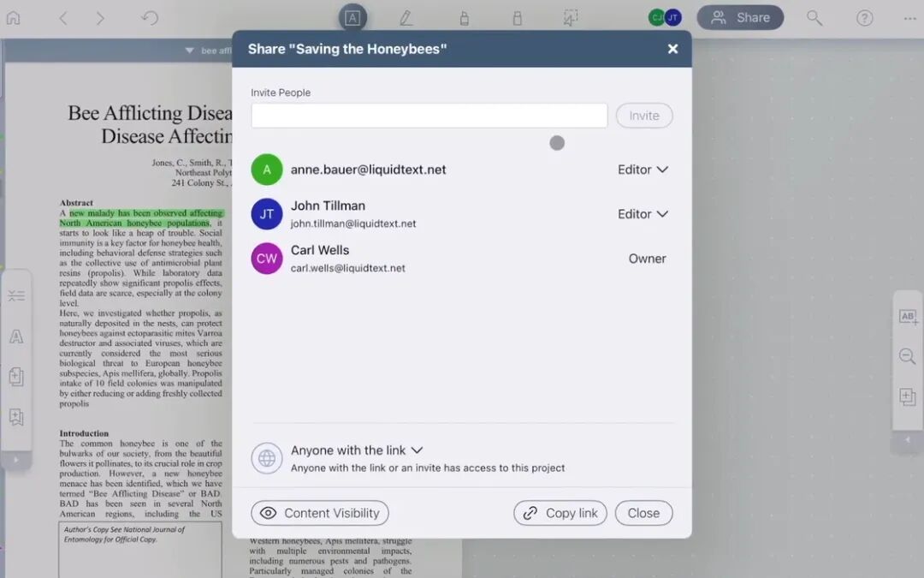924x578 pixels.
Task: Click the Owner label for Carl Wells
Action: (x=647, y=259)
